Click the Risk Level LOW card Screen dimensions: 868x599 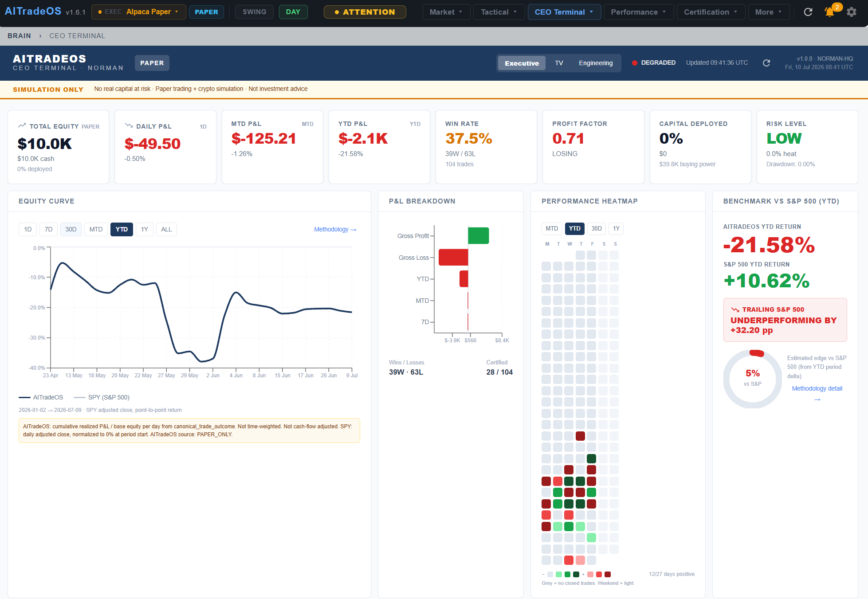coord(807,147)
